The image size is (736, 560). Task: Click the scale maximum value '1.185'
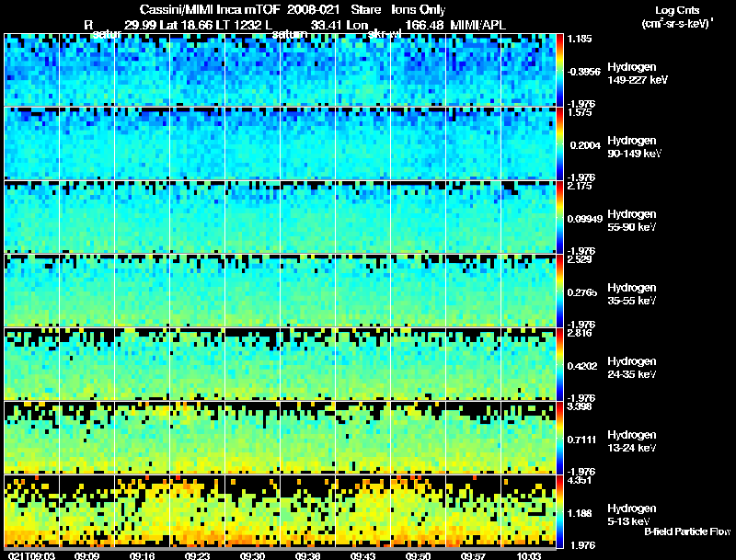point(580,39)
